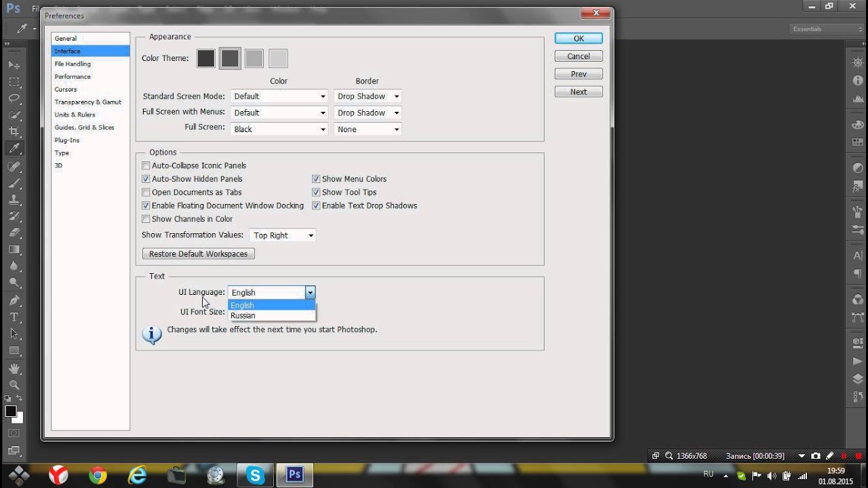Choose Russian from UI Language list
Viewport: 868px width, 488px height.
272,316
